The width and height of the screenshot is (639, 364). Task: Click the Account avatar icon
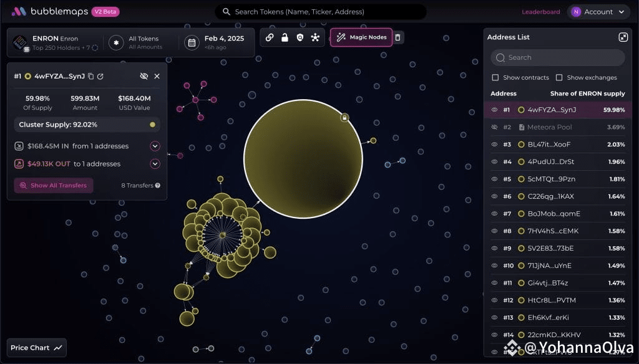coord(576,12)
